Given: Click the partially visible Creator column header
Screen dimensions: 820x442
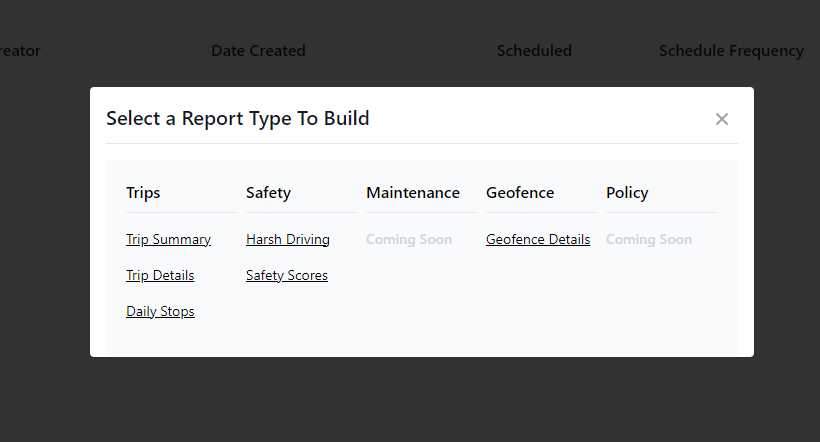Looking at the screenshot, I should click(20, 51).
